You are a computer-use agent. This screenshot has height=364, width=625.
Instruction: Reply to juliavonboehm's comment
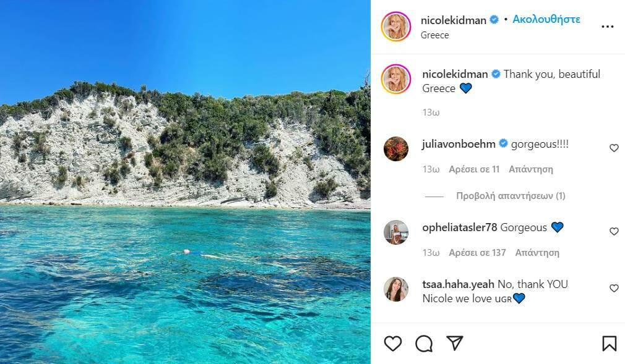click(x=530, y=169)
